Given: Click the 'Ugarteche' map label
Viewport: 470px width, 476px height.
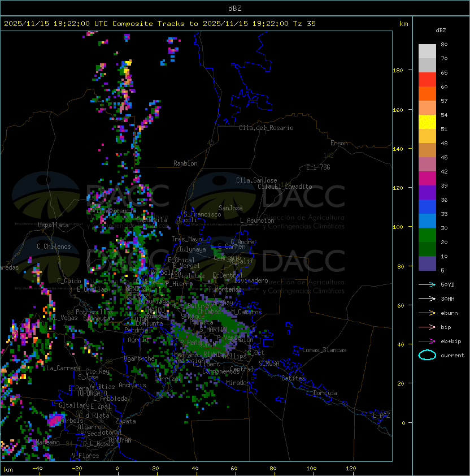Looking at the screenshot, I should click(140, 358).
